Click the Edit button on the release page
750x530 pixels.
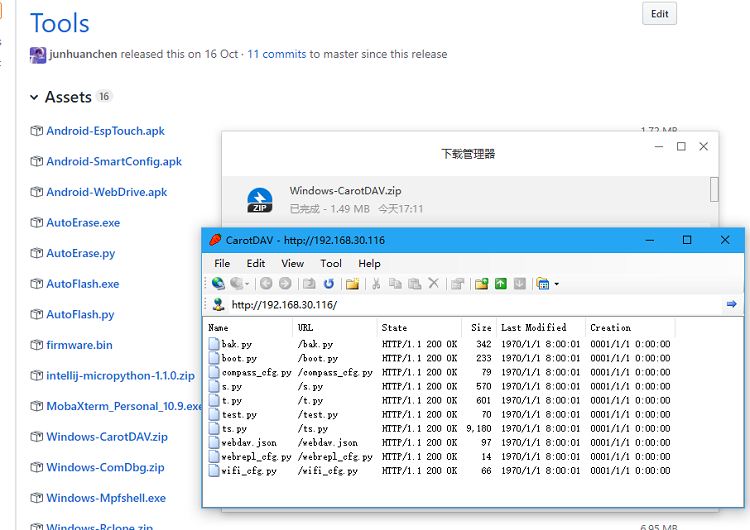659,14
